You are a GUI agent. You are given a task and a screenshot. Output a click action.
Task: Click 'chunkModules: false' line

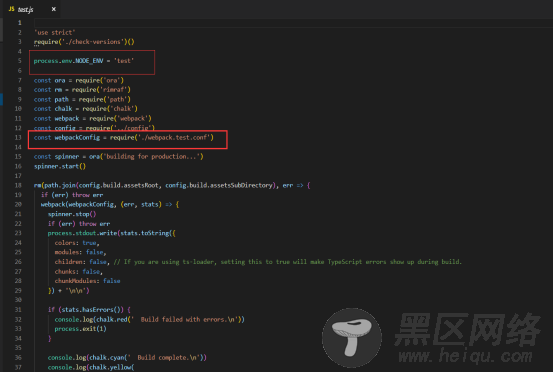[x=88, y=281]
